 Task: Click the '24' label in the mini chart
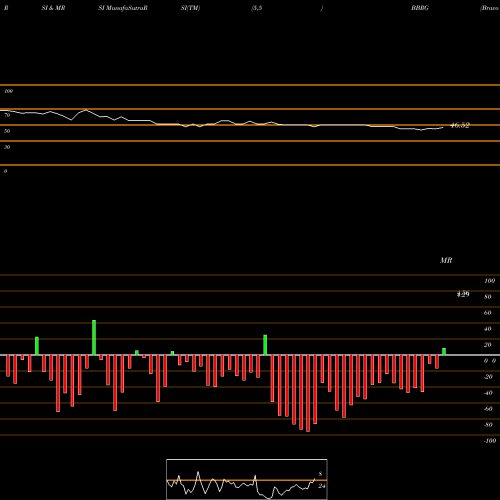pos(321,486)
